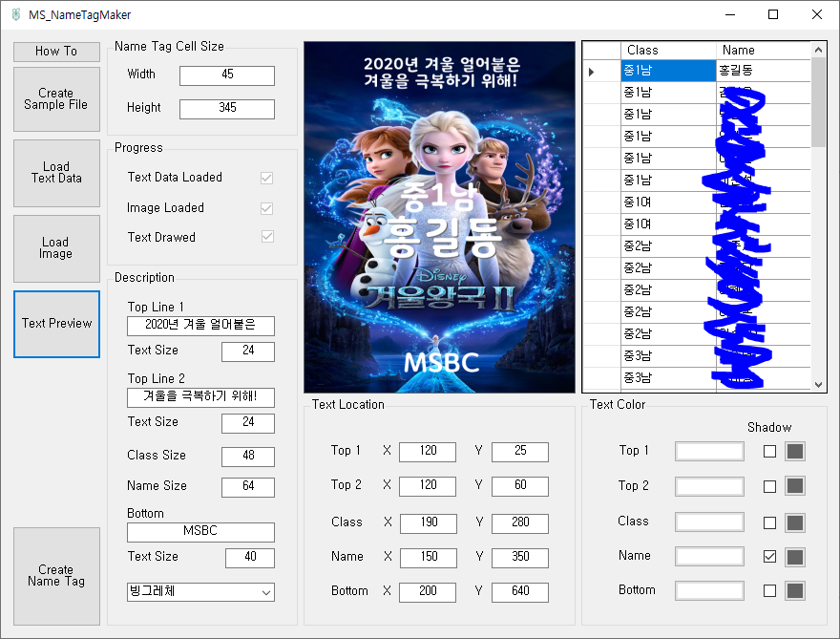Click the Top 2 Y location field
This screenshot has height=639, width=840.
pyautogui.click(x=520, y=486)
